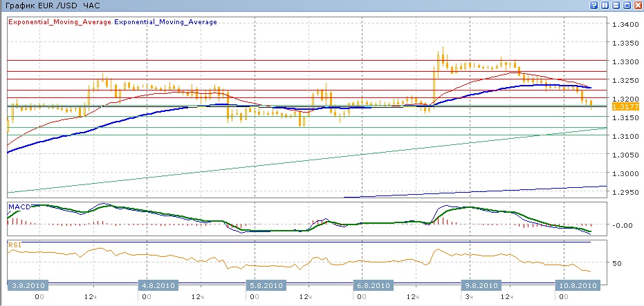Close the EUR/USD chart window
Image resolution: width=644 pixels, height=306 pixels.
[638, 6]
